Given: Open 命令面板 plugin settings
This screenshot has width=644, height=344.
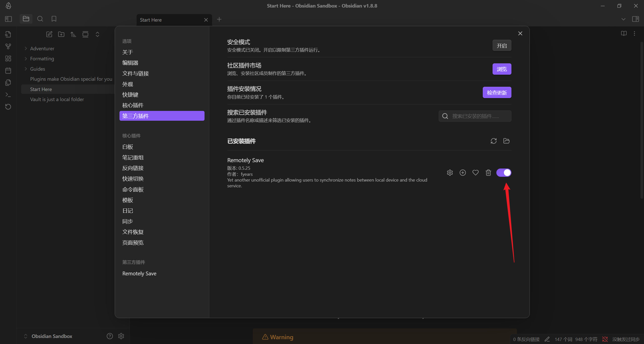Looking at the screenshot, I should (162, 189).
